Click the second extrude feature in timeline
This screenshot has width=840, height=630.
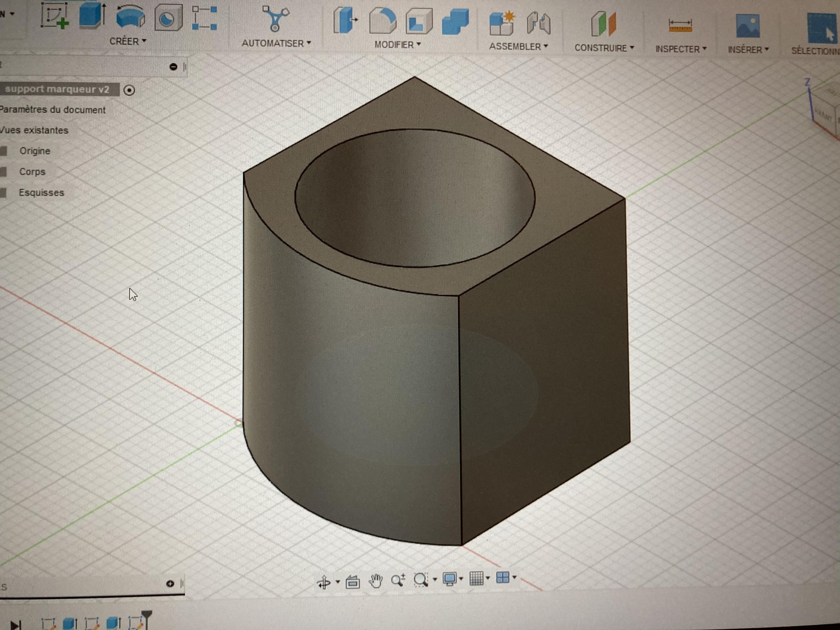pyautogui.click(x=113, y=623)
